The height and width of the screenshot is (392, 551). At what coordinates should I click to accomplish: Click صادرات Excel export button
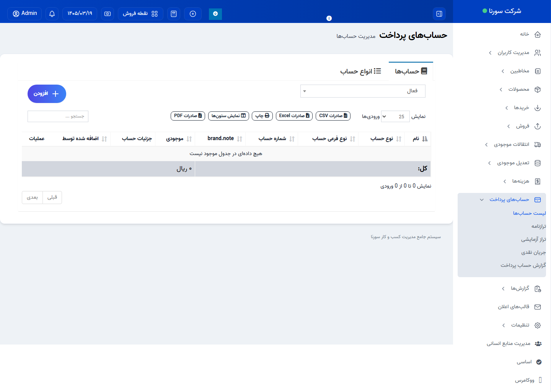click(294, 116)
